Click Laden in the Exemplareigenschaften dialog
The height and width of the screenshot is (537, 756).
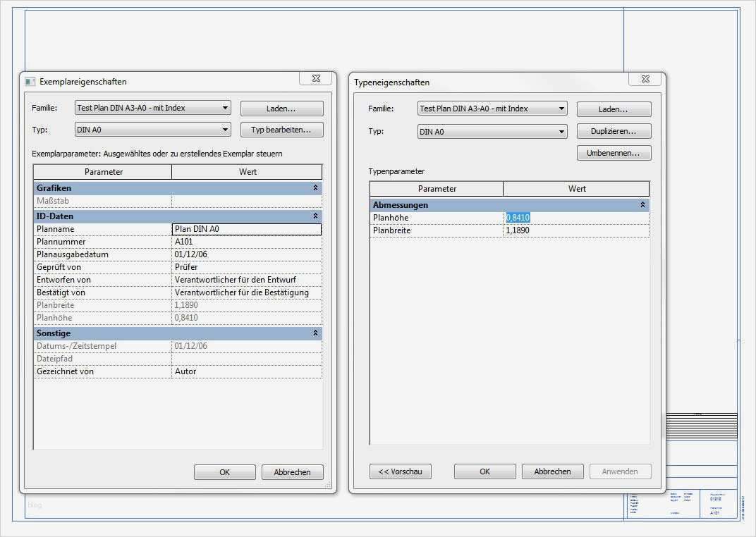pyautogui.click(x=281, y=108)
